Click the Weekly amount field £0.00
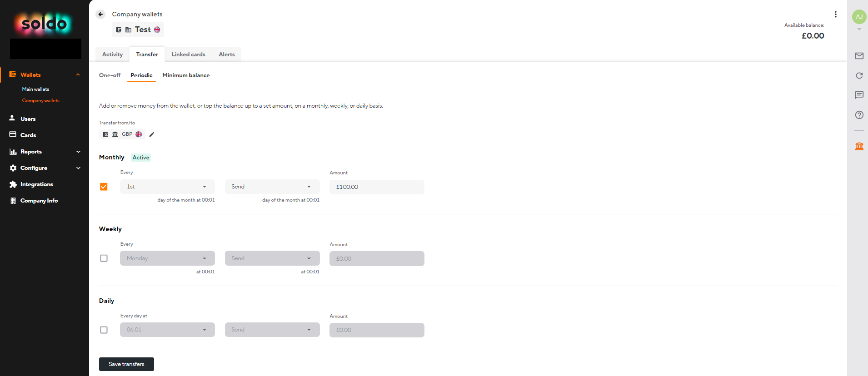The image size is (868, 376). point(377,259)
